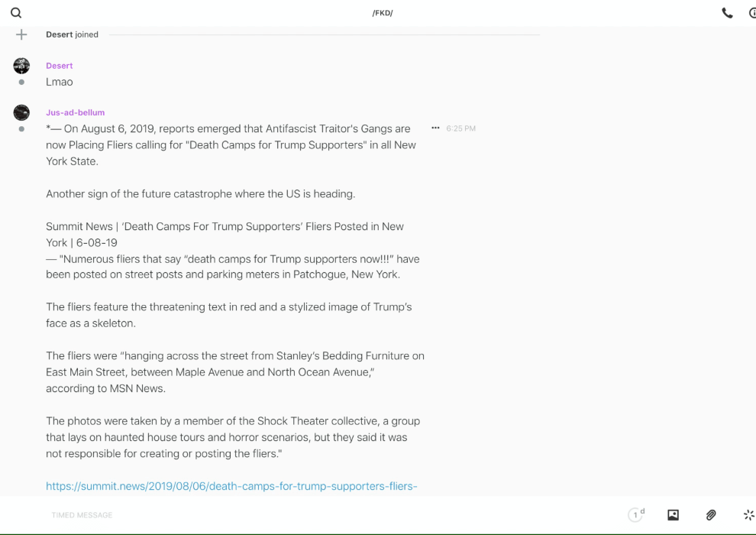Attach a file with the paperclip icon
The width and height of the screenshot is (756, 535).
(711, 515)
